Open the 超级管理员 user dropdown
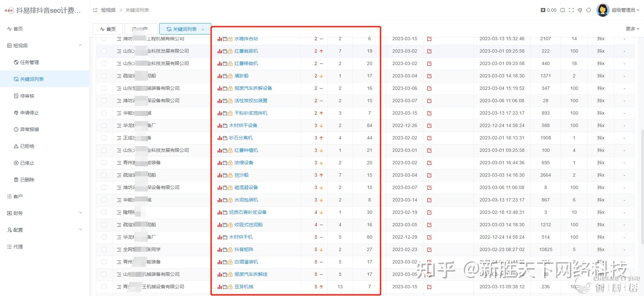This screenshot has height=296, width=644. 625,10
